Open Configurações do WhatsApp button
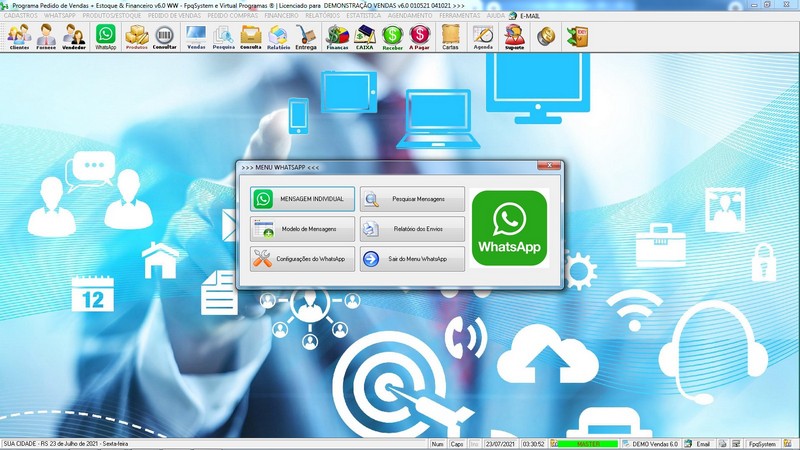Image resolution: width=800 pixels, height=450 pixels. coord(302,259)
